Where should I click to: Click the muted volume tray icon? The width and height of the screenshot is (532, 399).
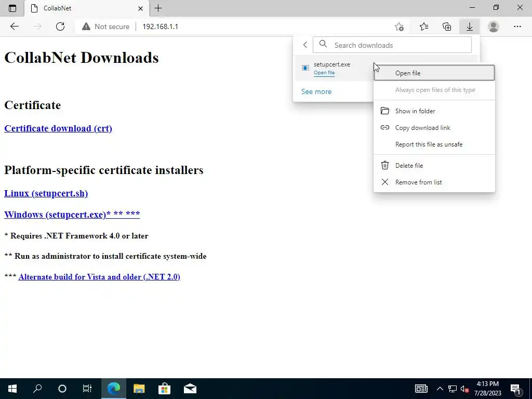464,389
